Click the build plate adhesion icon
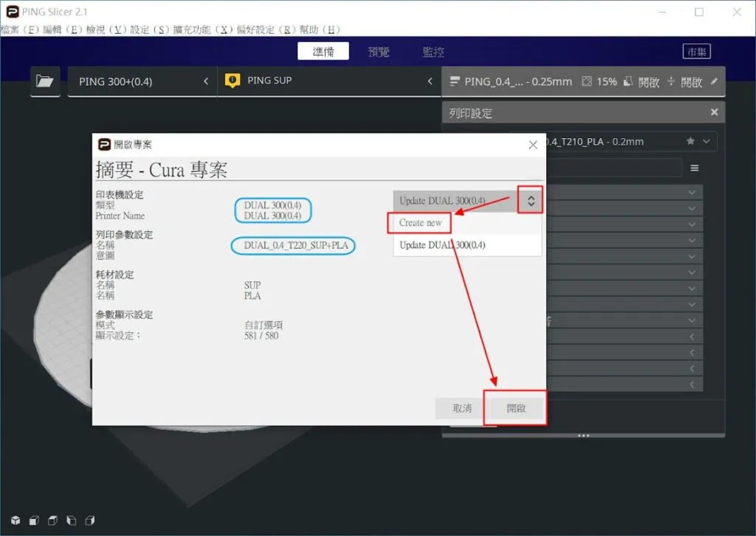This screenshot has height=536, width=756. click(670, 81)
